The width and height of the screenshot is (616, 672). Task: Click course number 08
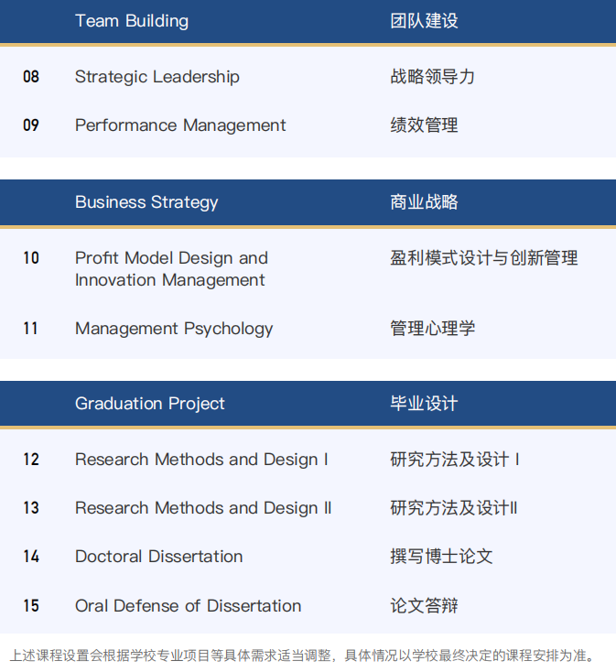pyautogui.click(x=31, y=77)
